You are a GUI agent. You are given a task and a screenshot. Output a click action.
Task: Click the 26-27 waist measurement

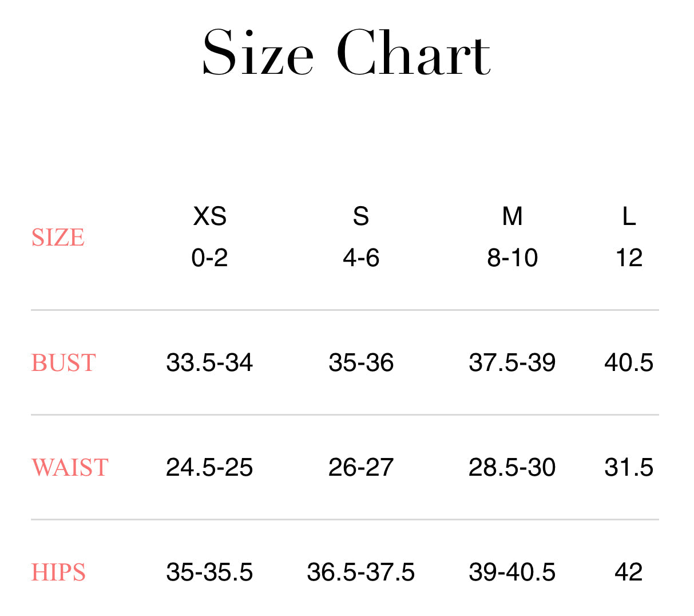[x=360, y=468]
